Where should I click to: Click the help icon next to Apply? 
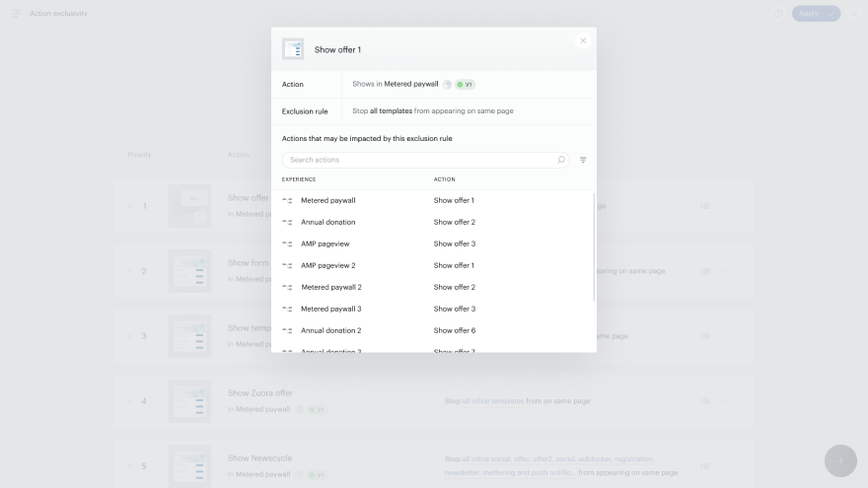click(x=778, y=13)
